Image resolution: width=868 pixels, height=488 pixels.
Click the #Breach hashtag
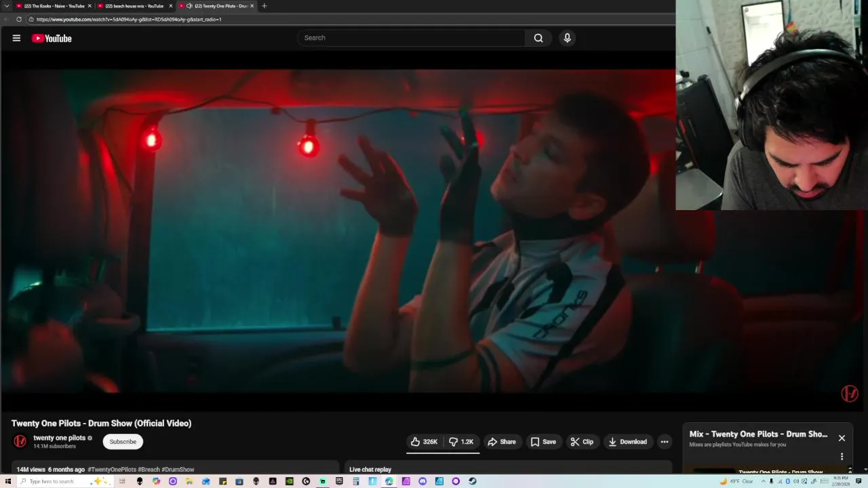coord(149,469)
